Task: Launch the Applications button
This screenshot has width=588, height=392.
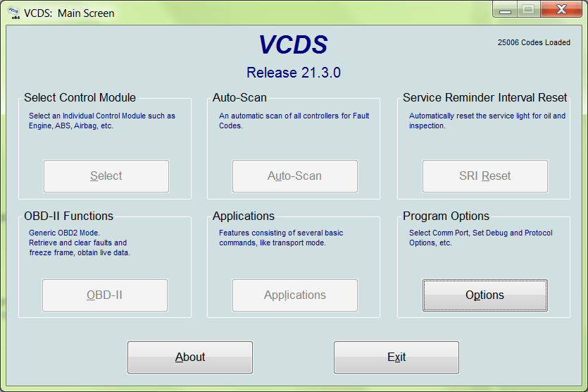Action: [295, 295]
